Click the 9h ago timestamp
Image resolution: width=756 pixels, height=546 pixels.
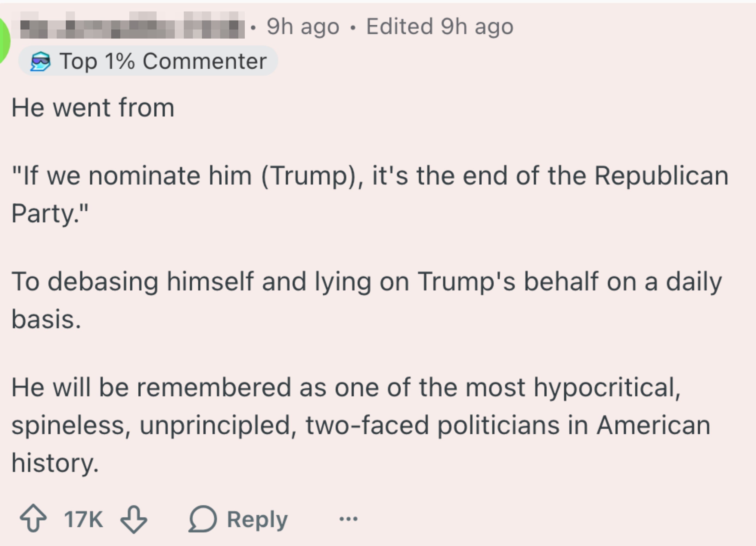pyautogui.click(x=303, y=27)
